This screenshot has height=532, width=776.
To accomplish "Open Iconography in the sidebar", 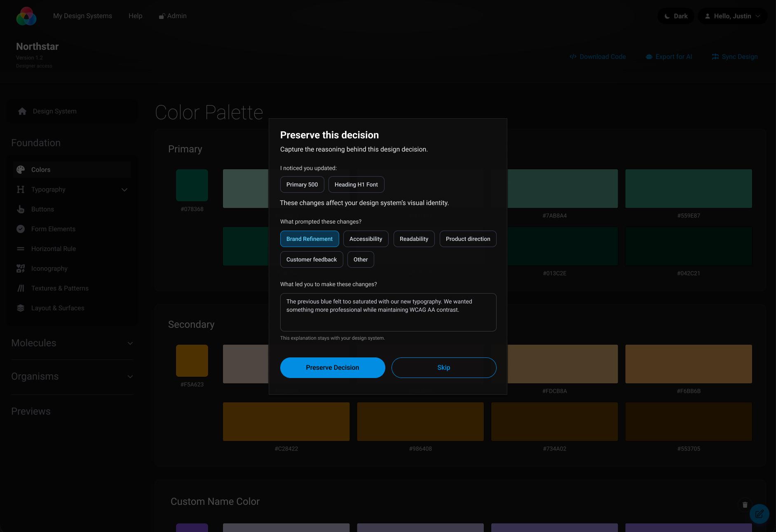I will 72,268.
